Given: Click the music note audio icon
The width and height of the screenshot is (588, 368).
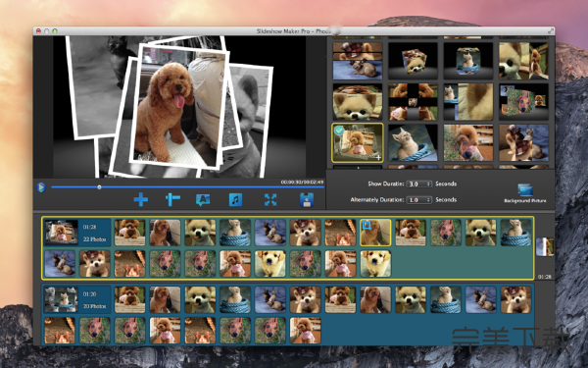Looking at the screenshot, I should (235, 200).
